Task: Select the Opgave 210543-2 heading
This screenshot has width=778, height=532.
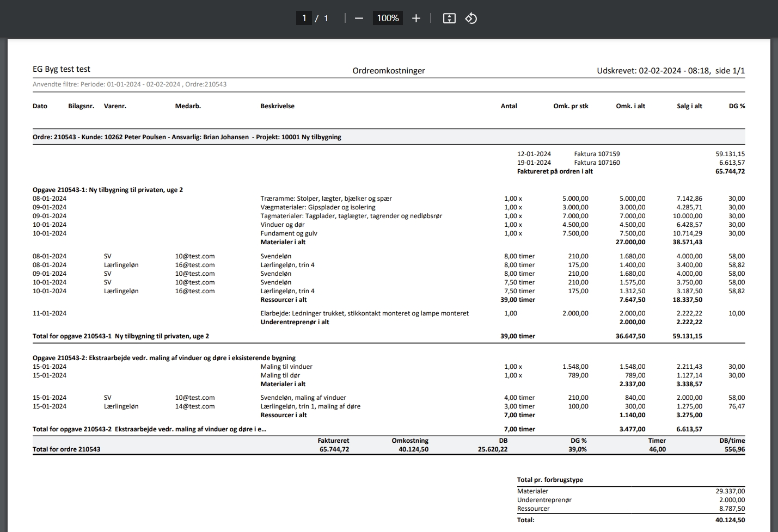Action: pyautogui.click(x=164, y=358)
